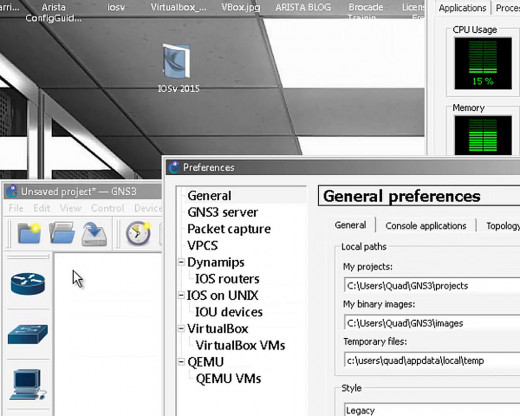Collapse the Dynamips tree node
The width and height of the screenshot is (520, 416).
181,262
